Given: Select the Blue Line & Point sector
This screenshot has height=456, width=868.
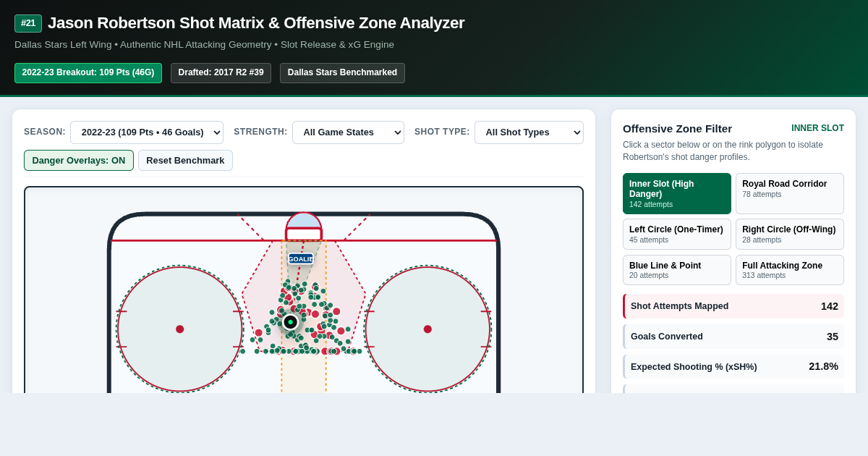Looking at the screenshot, I should point(677,270).
